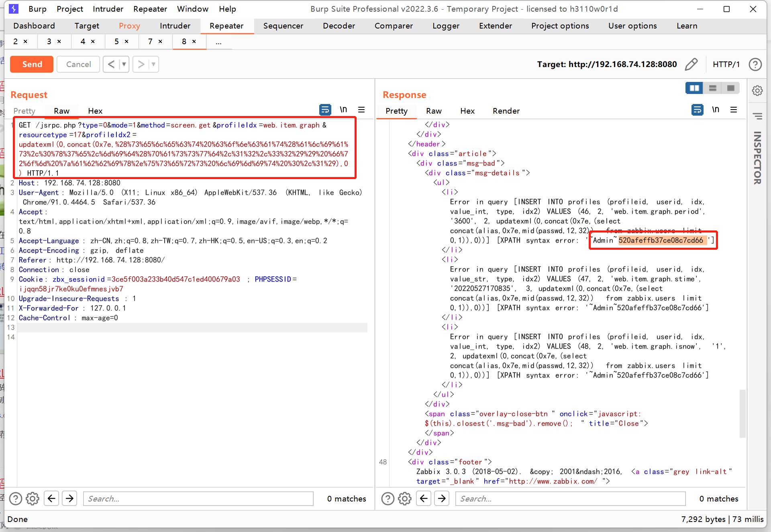Open the Response pane hamburger menu
The height and width of the screenshot is (532, 771).
pyautogui.click(x=734, y=110)
